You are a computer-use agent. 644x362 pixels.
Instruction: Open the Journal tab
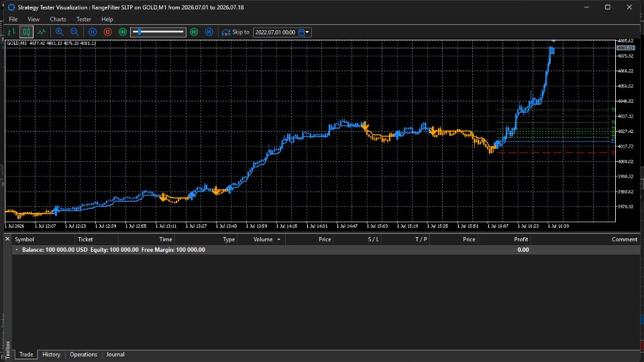point(115,355)
